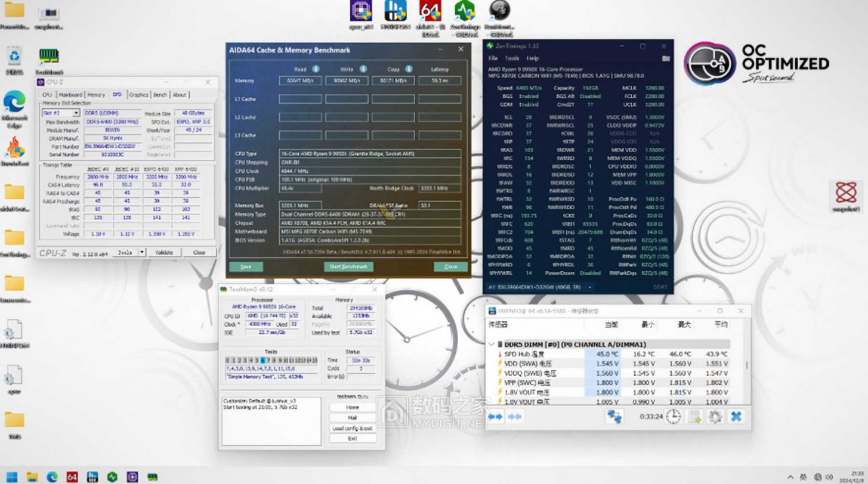The width and height of the screenshot is (868, 484).
Task: Click HWiNFO expand arrows icon (arrows pointing outward)
Action: tap(495, 417)
